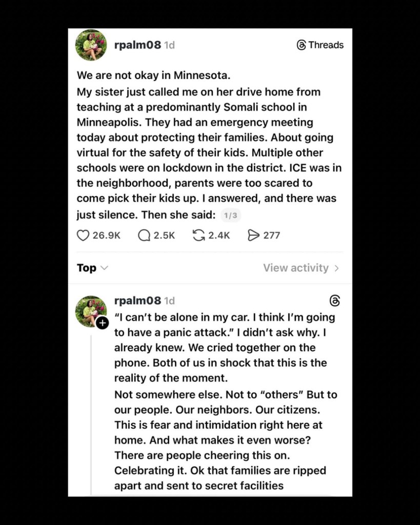Share the post with the paper plane icon
This screenshot has height=525, width=420.
[253, 236]
